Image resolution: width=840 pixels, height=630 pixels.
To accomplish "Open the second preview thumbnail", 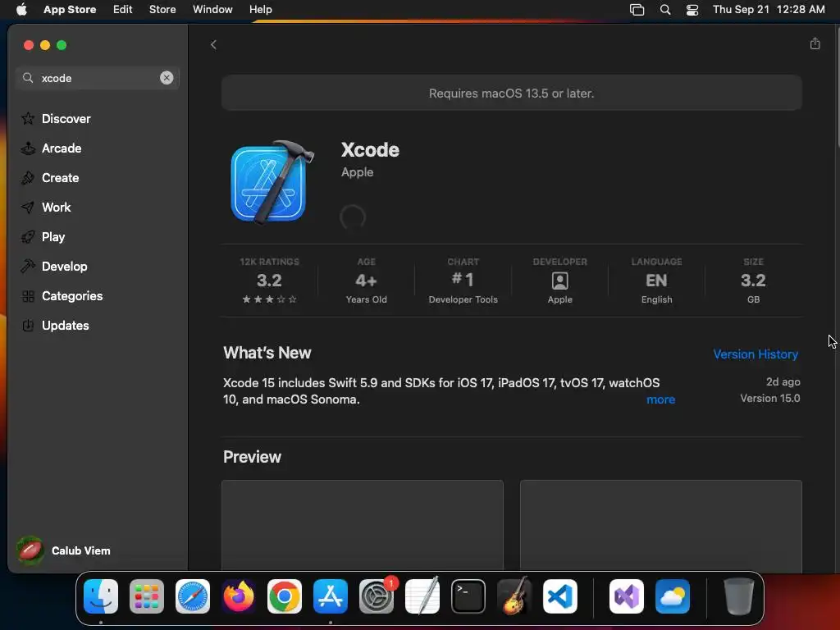I will (x=661, y=525).
